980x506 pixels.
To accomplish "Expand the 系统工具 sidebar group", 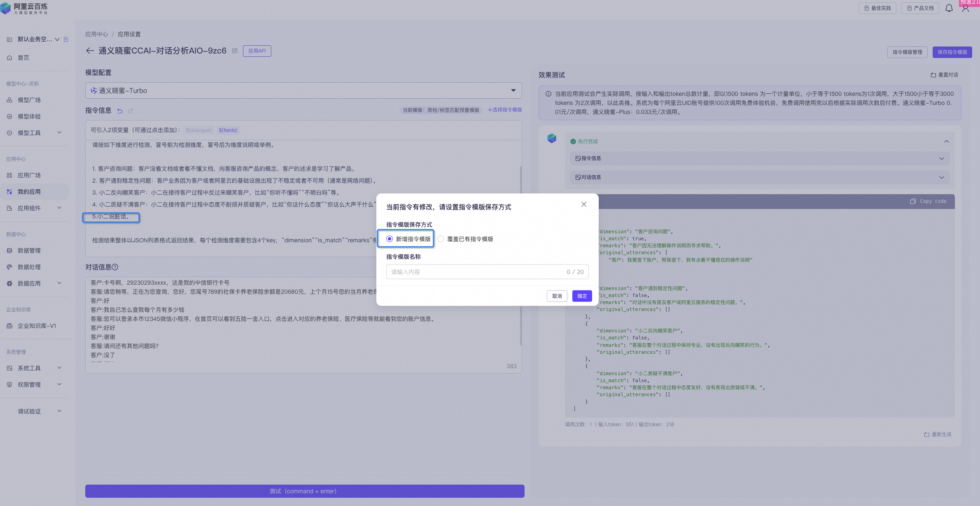I will pyautogui.click(x=59, y=368).
